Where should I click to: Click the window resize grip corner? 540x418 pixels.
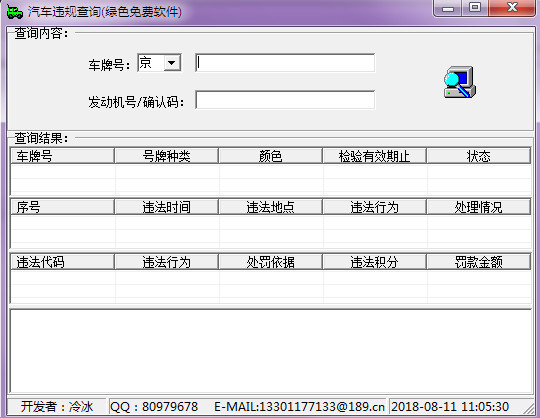pos(529,409)
